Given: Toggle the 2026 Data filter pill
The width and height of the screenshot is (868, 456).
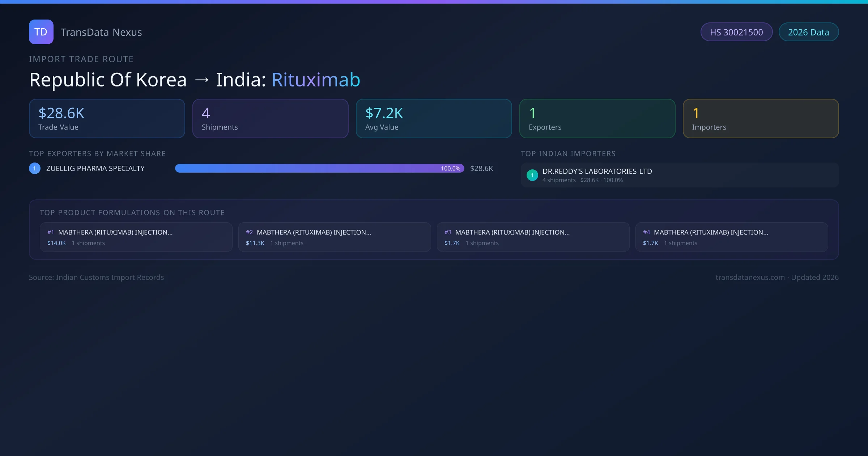Looking at the screenshot, I should point(809,32).
